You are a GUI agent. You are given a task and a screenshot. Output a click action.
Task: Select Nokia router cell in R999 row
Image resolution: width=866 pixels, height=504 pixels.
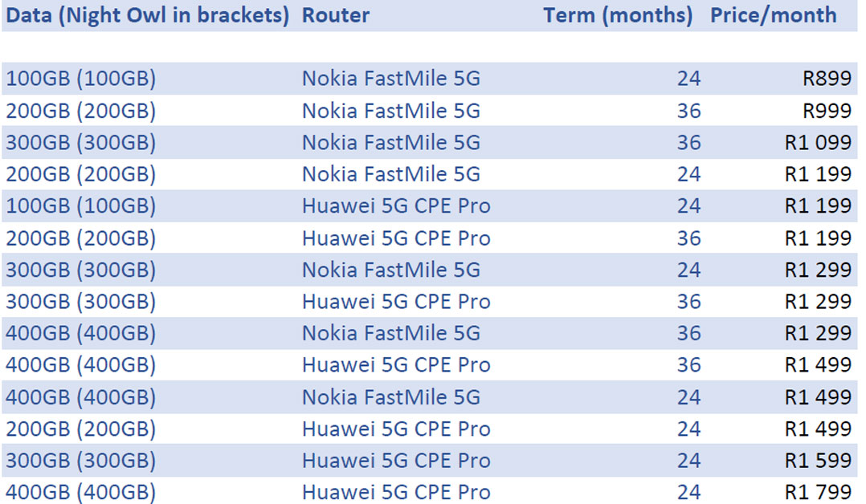coord(391,111)
